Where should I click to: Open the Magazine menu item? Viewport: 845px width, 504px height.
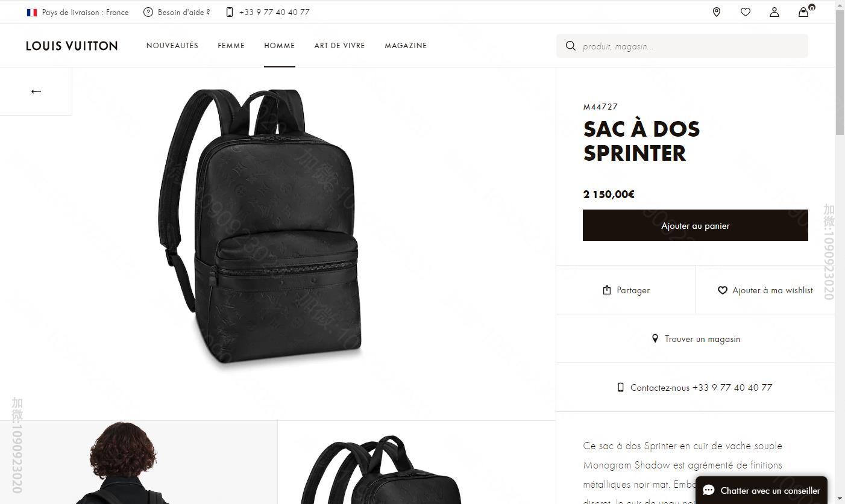coord(406,46)
